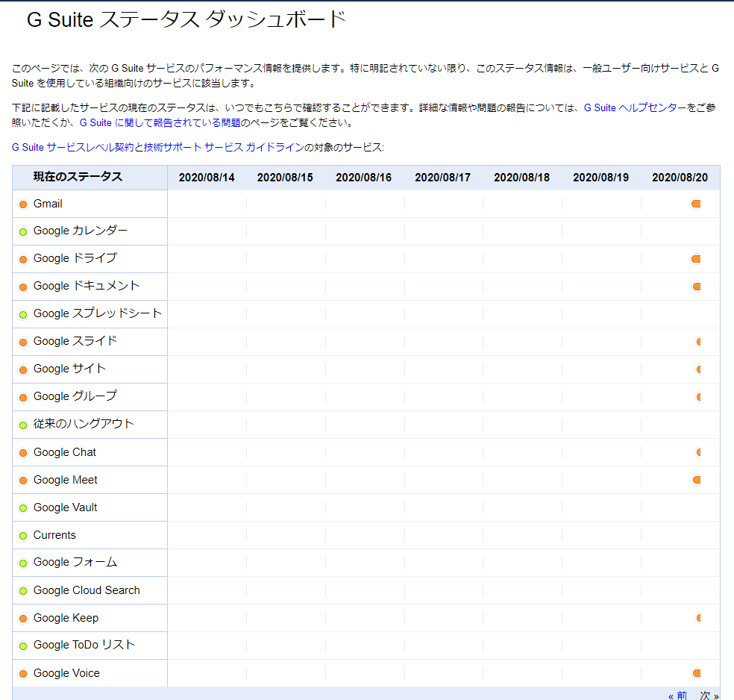
Task: Open Google サイト incident marker on 2020/08/20
Action: tap(698, 369)
